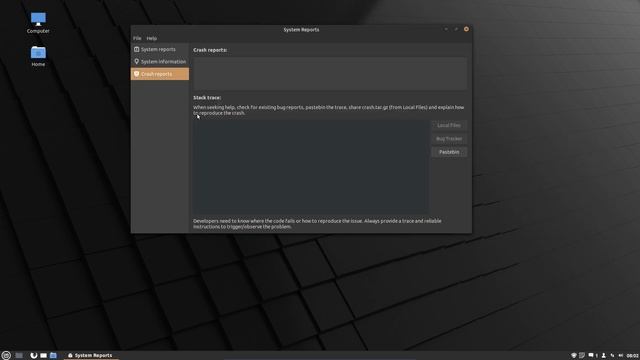
Task: Maximize the System Reports window
Action: (x=456, y=29)
